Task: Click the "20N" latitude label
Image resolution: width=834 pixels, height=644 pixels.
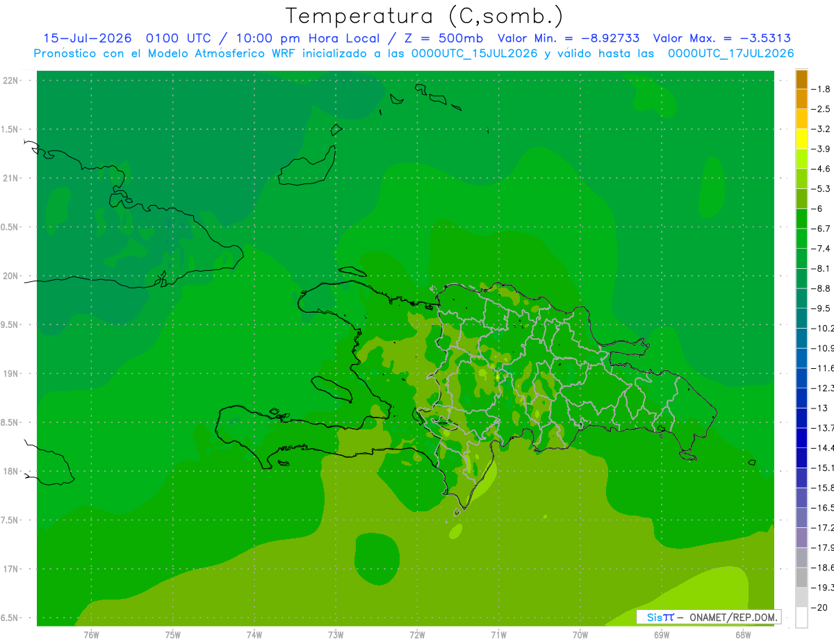Action: coord(11,276)
